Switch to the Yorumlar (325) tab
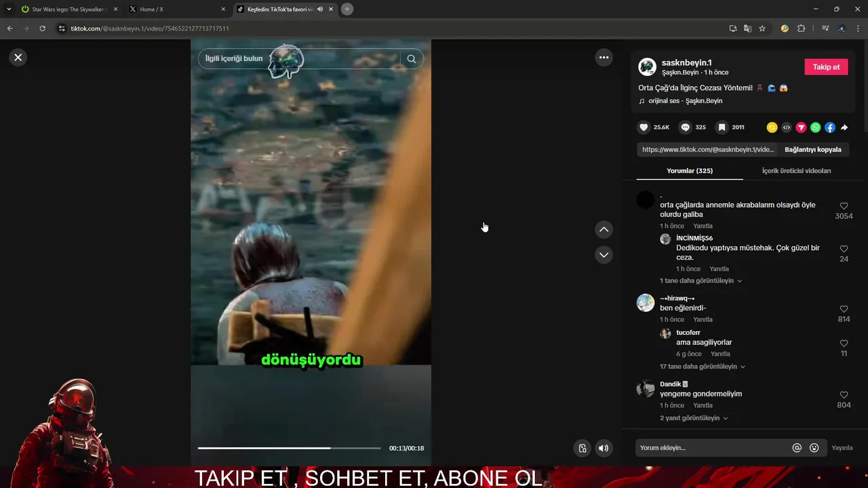This screenshot has height=488, width=868. click(690, 171)
